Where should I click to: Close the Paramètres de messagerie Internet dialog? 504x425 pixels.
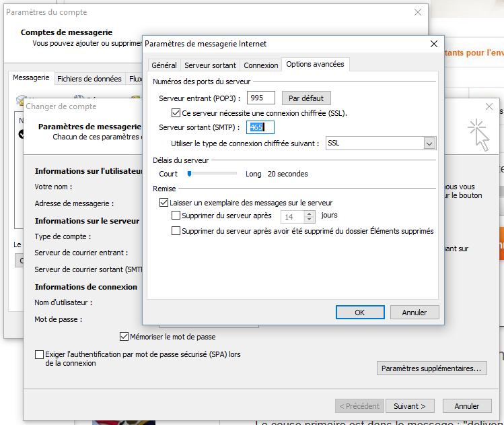pyautogui.click(x=434, y=44)
